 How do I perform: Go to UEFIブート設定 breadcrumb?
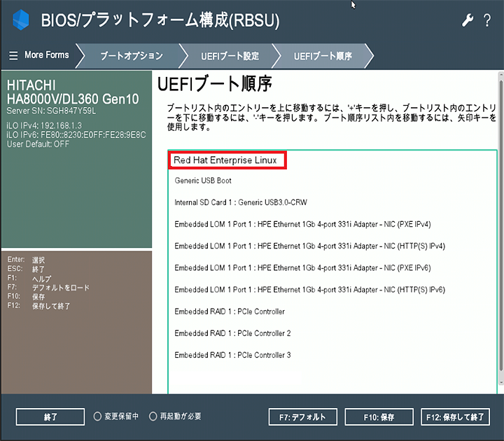pyautogui.click(x=230, y=56)
